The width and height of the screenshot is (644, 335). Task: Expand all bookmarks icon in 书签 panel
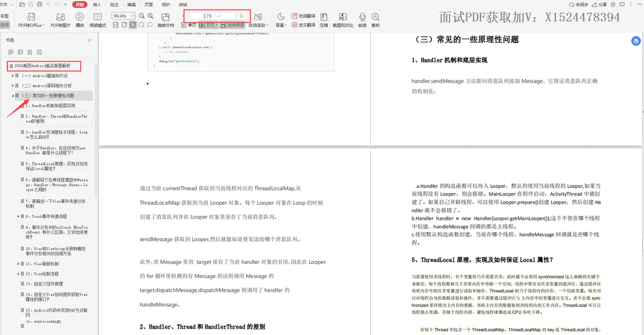(11, 52)
